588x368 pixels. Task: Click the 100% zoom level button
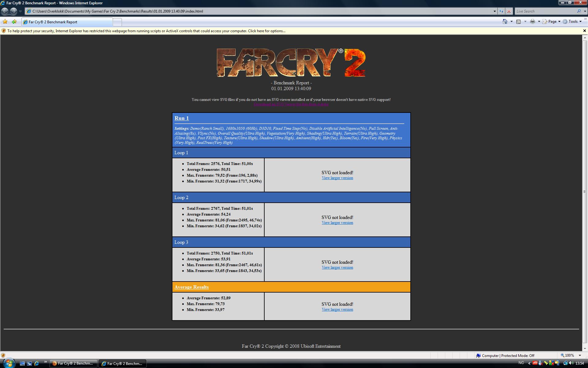tap(568, 355)
